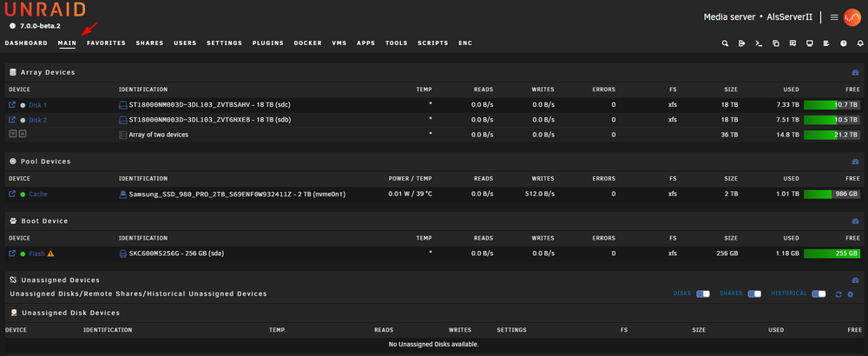Open the Cache pool link
Viewport: 868px width, 356px height.
[38, 194]
